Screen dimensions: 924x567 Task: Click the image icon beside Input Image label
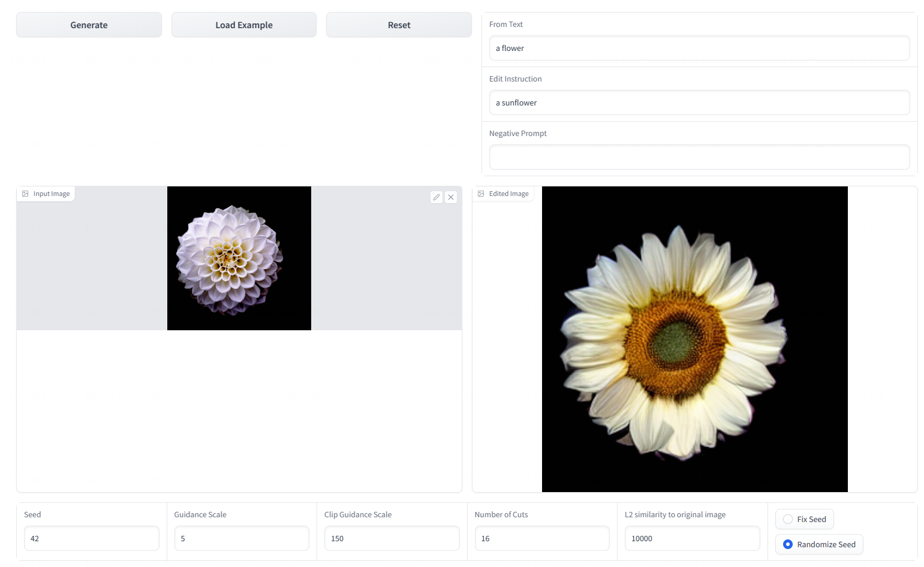pyautogui.click(x=25, y=194)
